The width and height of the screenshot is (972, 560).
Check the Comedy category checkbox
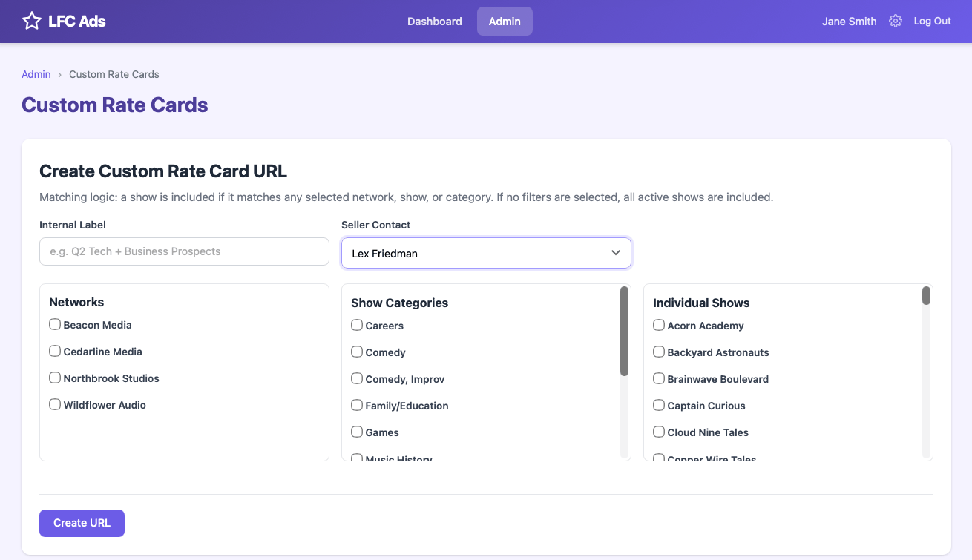(x=356, y=352)
